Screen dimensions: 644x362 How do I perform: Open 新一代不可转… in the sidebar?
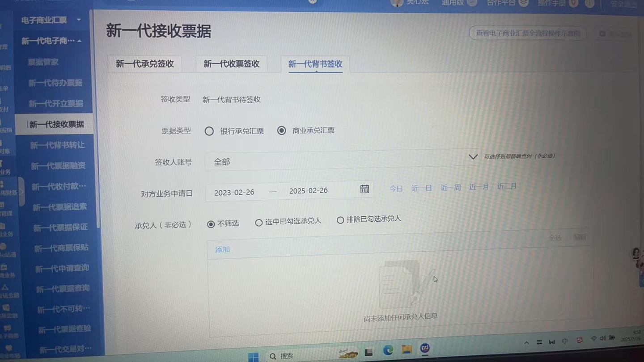[64, 309]
